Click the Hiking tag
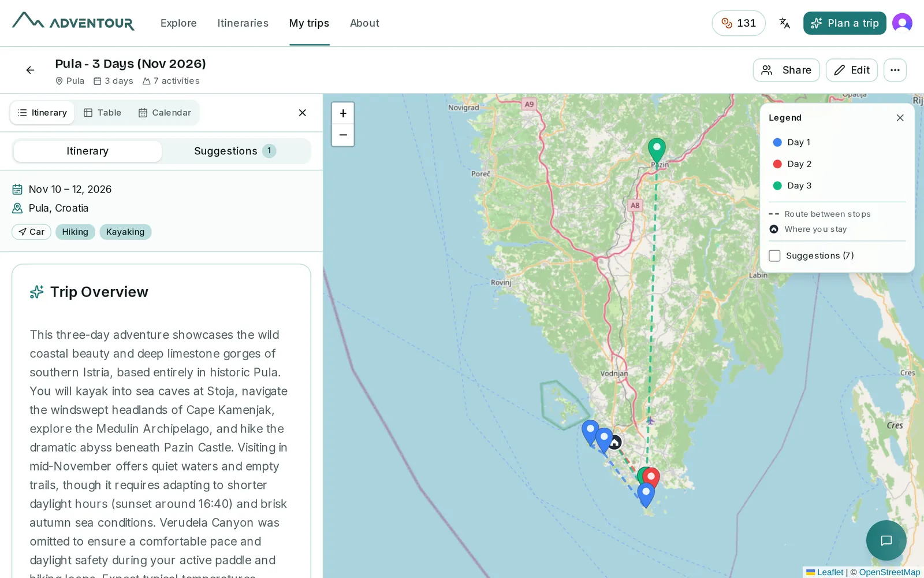The image size is (924, 578). pos(75,232)
